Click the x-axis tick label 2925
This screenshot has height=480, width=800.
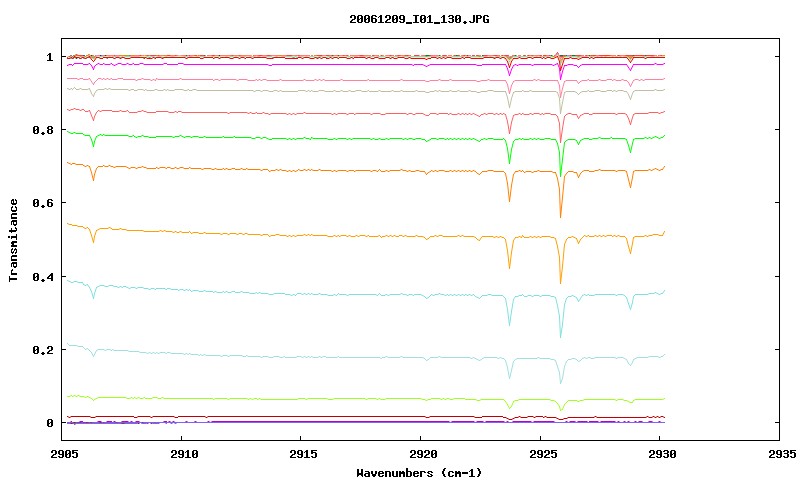(x=542, y=454)
